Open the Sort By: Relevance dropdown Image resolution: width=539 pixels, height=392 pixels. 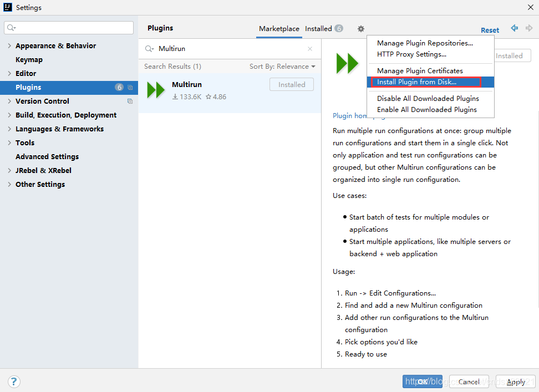282,67
